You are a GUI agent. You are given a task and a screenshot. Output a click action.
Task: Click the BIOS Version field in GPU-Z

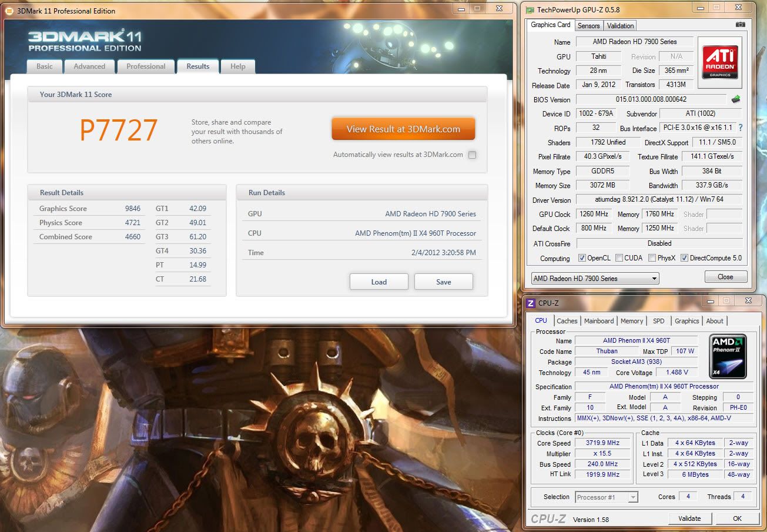tap(651, 99)
